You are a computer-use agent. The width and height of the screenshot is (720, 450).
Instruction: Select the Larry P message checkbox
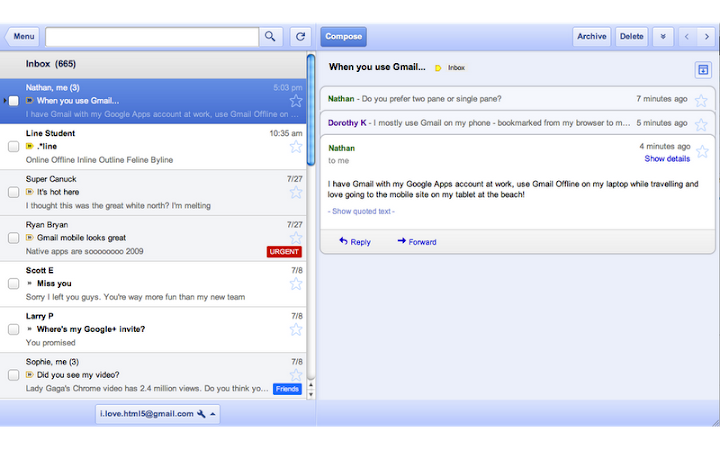(14, 329)
